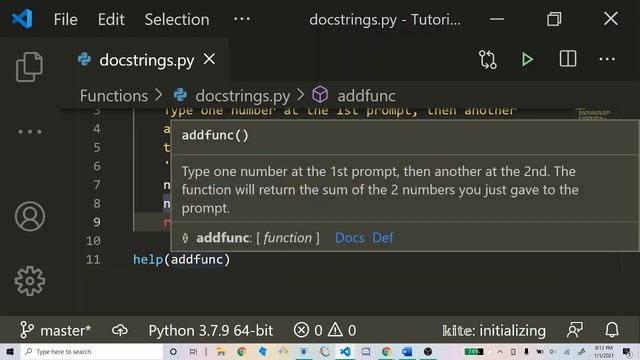
Task: Close the docstrings.py tab
Action: pyautogui.click(x=209, y=59)
